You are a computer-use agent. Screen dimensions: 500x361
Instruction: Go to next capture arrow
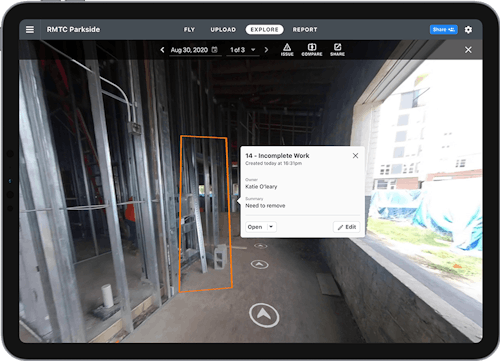[266, 50]
